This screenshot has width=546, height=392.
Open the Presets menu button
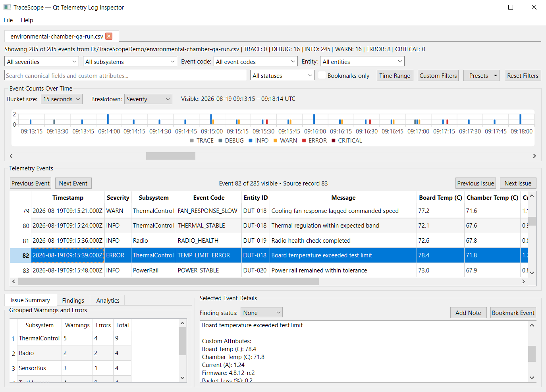tap(482, 75)
